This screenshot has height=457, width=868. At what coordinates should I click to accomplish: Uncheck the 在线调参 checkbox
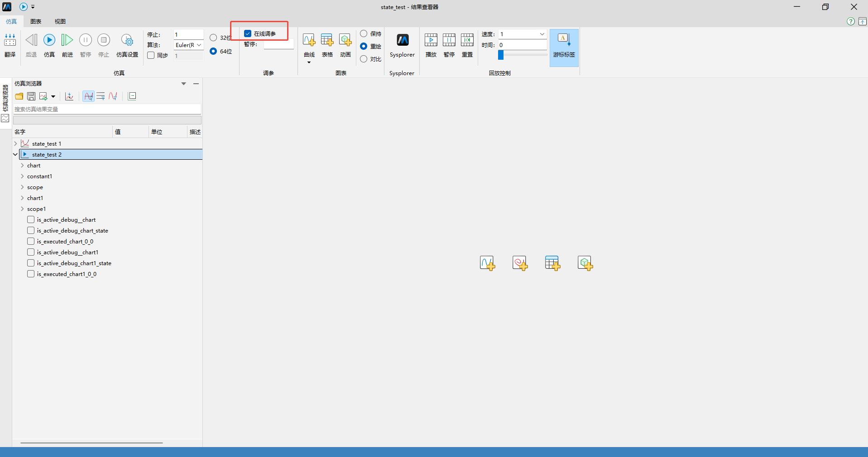click(248, 33)
